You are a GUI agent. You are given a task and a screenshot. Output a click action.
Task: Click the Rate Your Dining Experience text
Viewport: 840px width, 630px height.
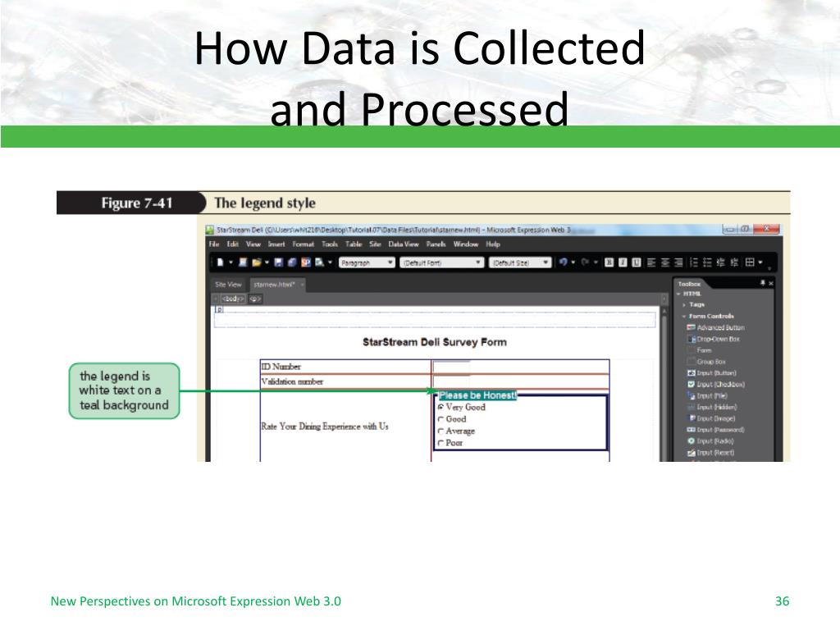pyautogui.click(x=325, y=427)
